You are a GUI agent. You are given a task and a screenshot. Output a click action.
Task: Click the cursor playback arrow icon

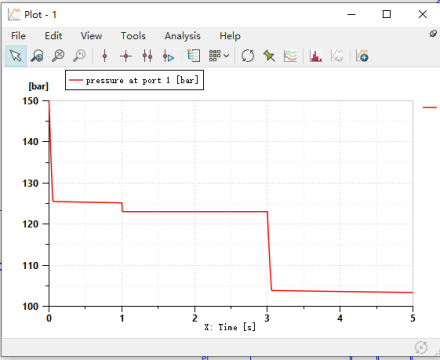[169, 56]
